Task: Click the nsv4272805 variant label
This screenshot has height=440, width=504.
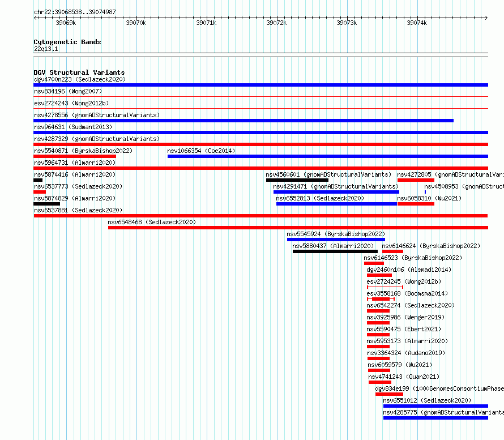Action: (450, 174)
